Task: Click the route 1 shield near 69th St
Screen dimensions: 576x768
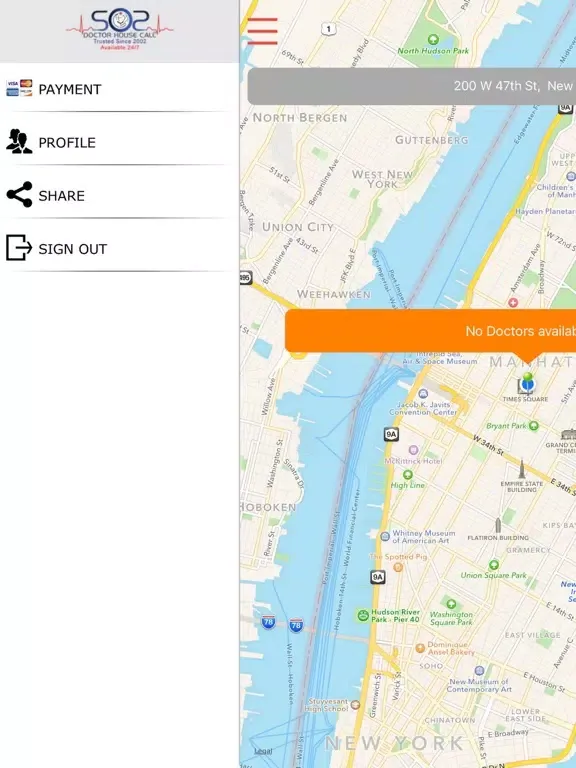Action: 329,29
